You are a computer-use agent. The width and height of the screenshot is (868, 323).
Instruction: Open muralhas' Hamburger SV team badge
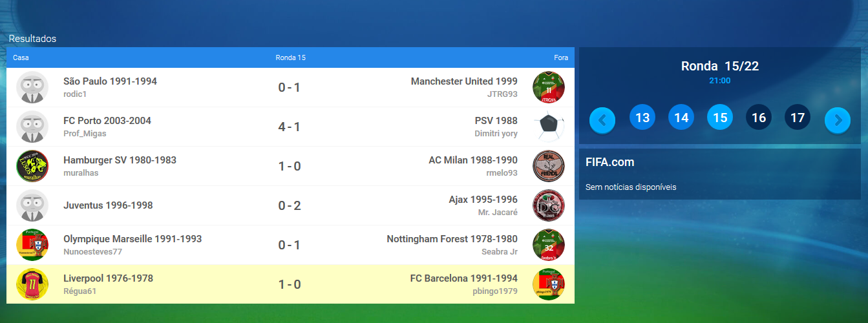coord(32,166)
